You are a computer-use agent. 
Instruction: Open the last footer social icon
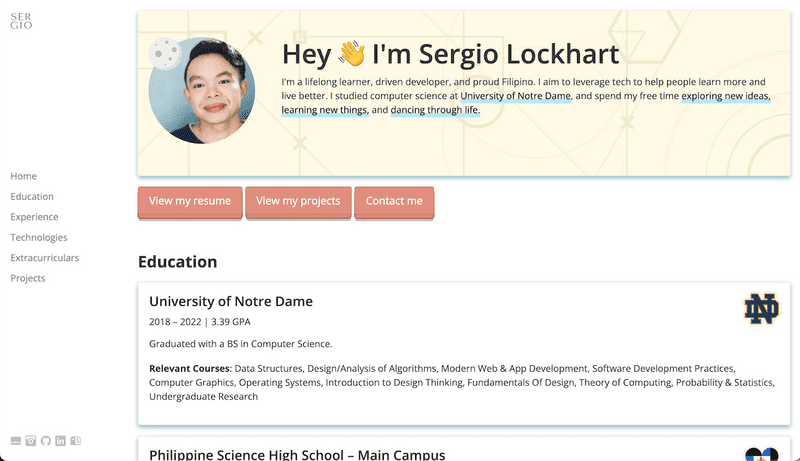(x=76, y=441)
